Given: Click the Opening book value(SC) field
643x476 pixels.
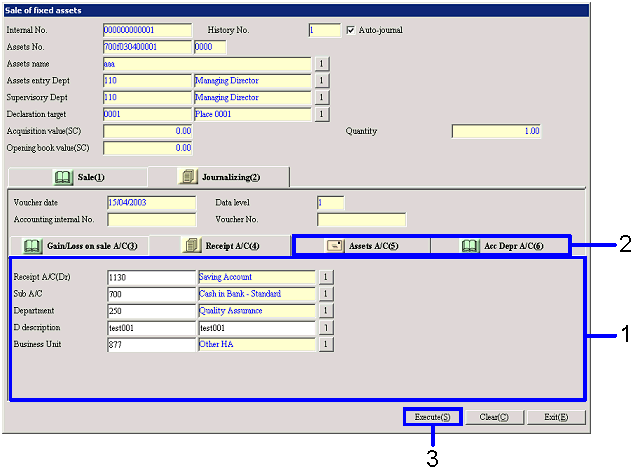Looking at the screenshot, I should 148,148.
